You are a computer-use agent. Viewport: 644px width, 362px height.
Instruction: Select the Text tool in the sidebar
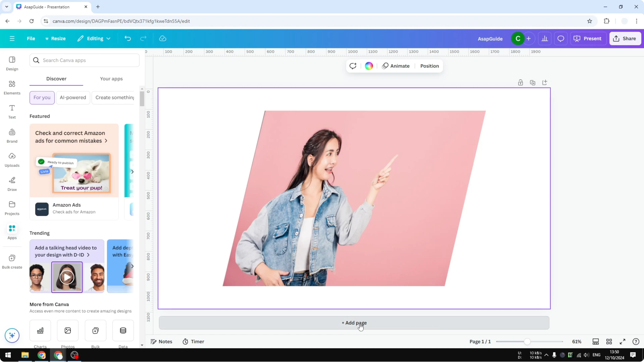(x=12, y=111)
